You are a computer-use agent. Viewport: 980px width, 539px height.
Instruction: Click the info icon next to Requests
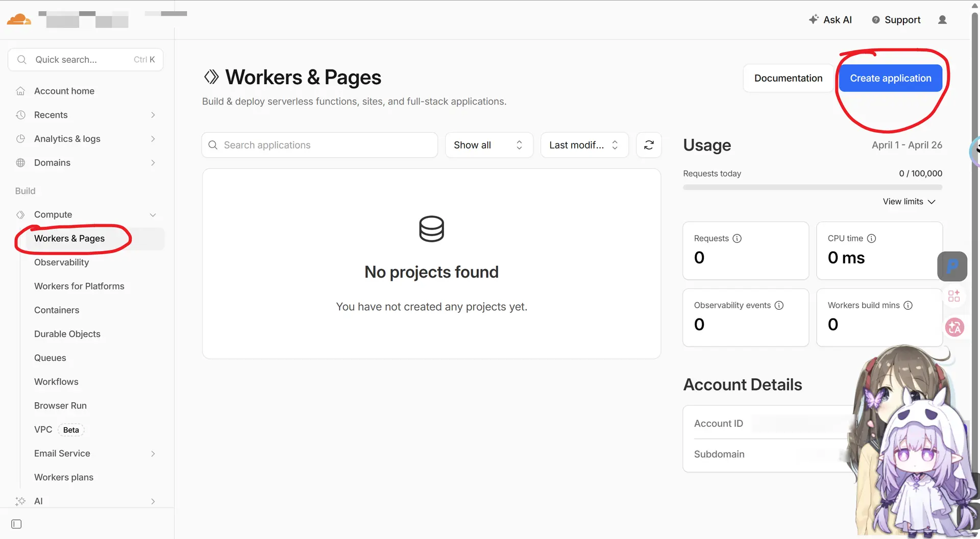coord(737,238)
